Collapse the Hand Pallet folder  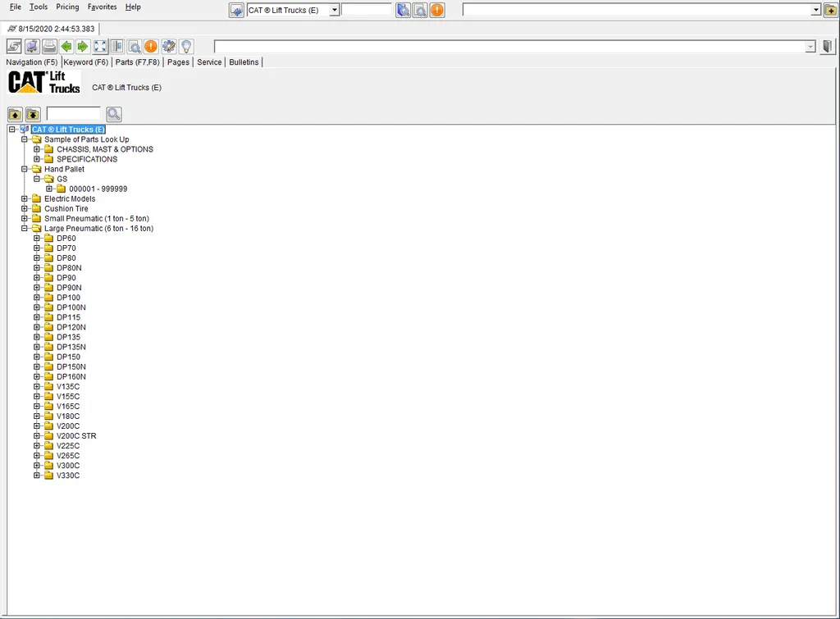[24, 169]
